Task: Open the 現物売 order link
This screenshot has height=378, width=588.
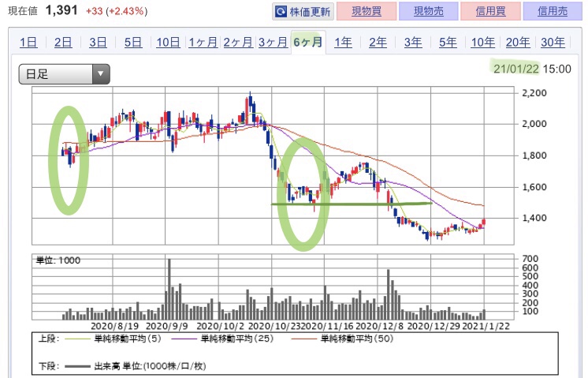Action: coord(429,11)
